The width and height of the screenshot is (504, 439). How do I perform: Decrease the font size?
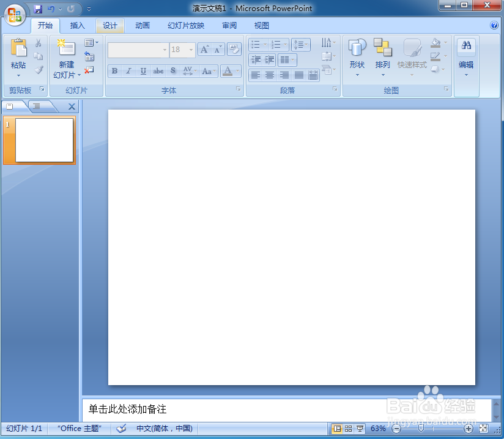(x=218, y=49)
